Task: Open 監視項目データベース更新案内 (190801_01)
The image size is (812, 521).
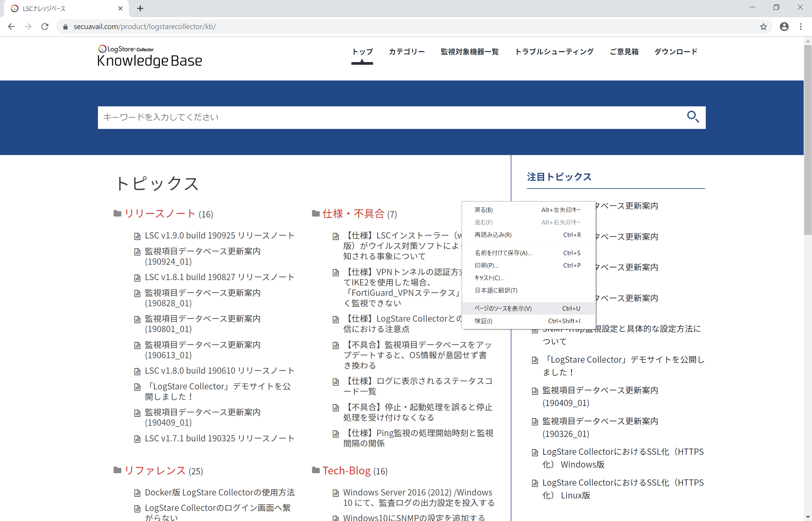Action: (202, 324)
